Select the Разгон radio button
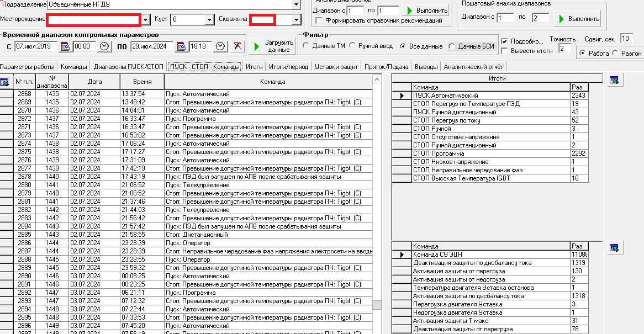Image resolution: width=644 pixels, height=334 pixels. (615, 53)
